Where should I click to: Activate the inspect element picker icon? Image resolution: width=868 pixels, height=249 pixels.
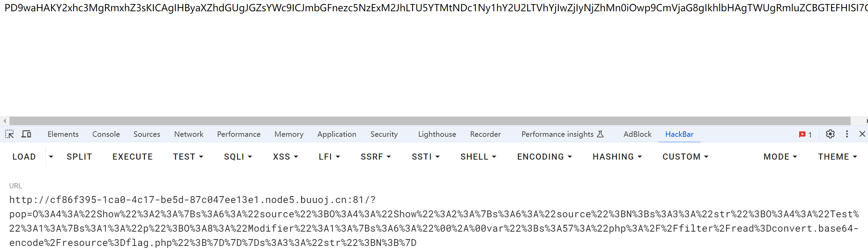(x=10, y=134)
